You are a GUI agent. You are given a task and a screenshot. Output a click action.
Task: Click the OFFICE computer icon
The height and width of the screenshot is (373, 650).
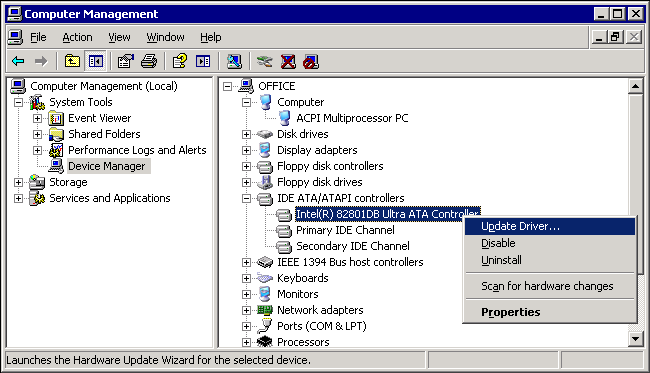[x=246, y=86]
